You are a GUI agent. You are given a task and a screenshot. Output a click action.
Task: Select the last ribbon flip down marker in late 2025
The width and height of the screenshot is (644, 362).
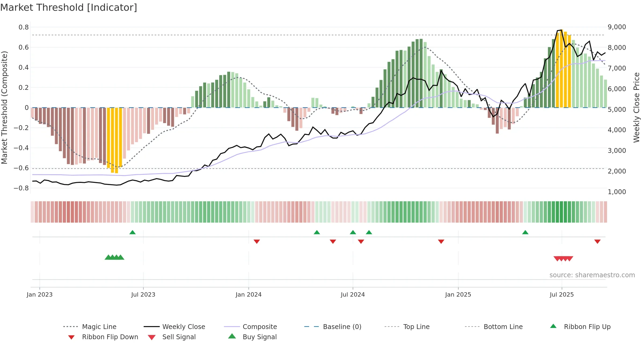tap(597, 242)
